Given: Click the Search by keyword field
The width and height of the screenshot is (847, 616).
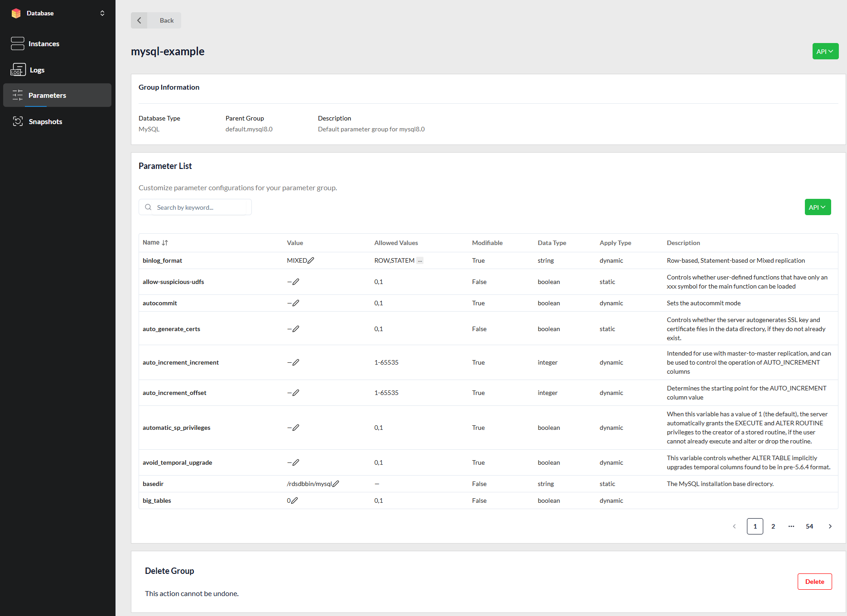Looking at the screenshot, I should (x=199, y=207).
